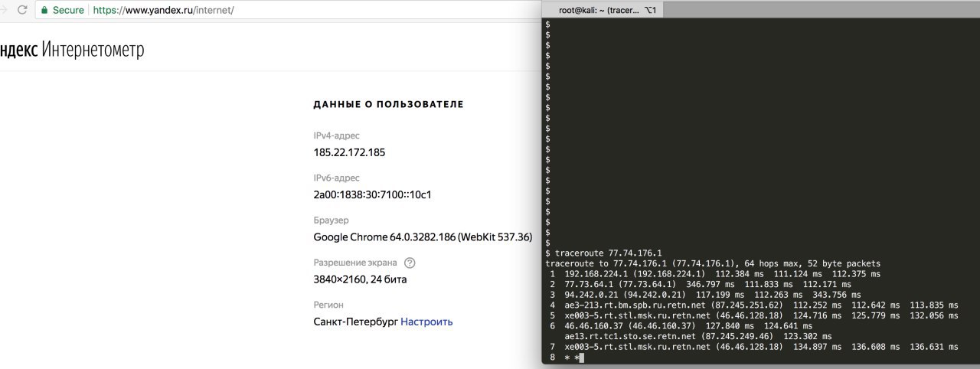The height and width of the screenshot is (369, 980).
Task: Click the IPv6-адрес label
Action: click(x=336, y=178)
